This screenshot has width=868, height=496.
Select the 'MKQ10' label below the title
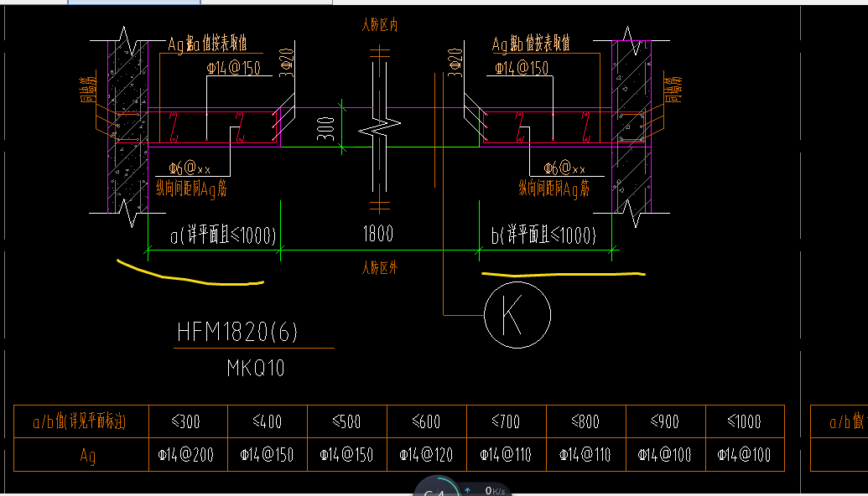click(x=256, y=368)
